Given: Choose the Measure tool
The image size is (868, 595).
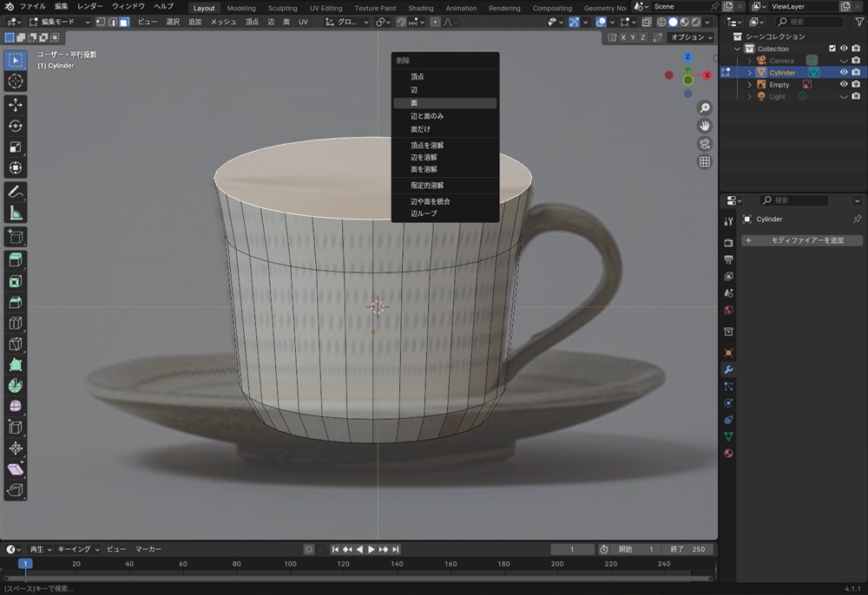Looking at the screenshot, I should pyautogui.click(x=16, y=213).
